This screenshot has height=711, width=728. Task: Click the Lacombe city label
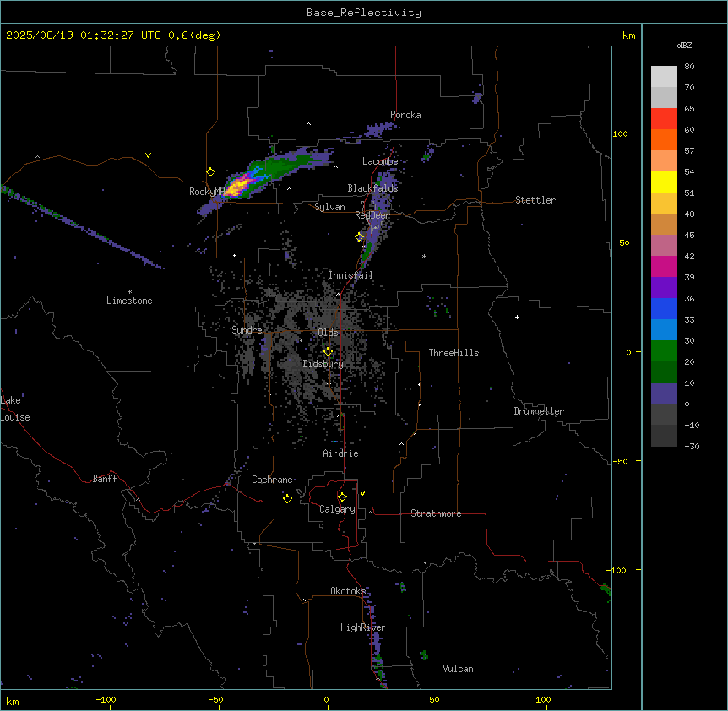[x=380, y=161]
